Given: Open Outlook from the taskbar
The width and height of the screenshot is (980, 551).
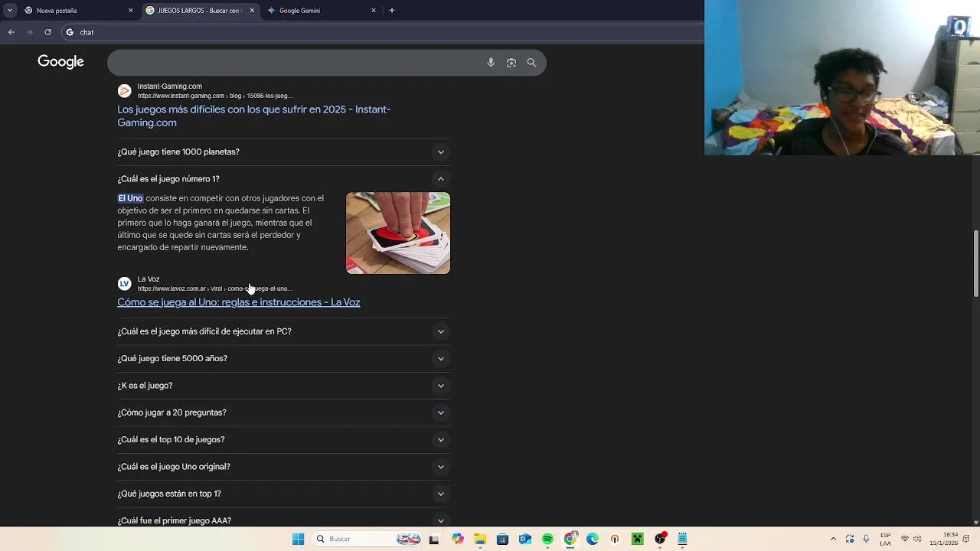Looking at the screenshot, I should (525, 539).
